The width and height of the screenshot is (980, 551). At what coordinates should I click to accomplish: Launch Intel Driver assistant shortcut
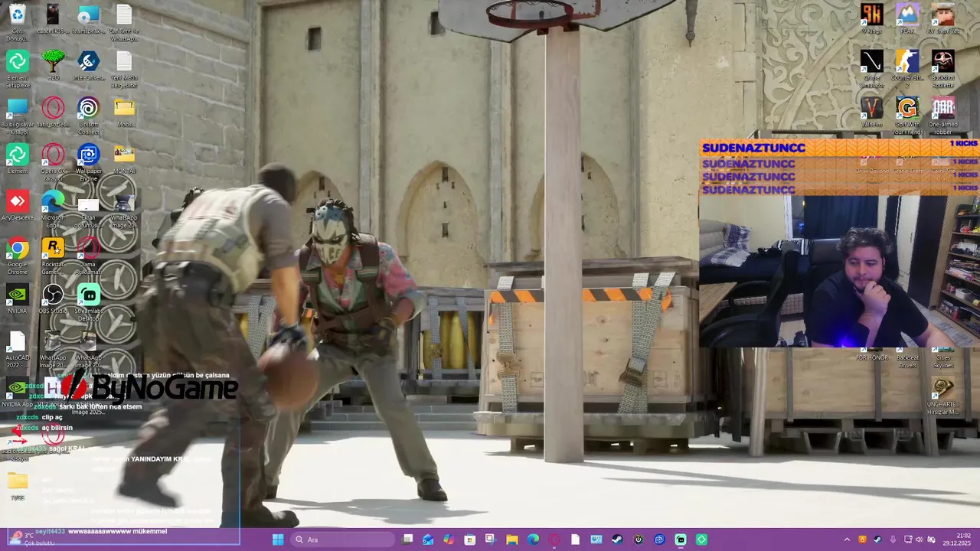click(x=89, y=66)
